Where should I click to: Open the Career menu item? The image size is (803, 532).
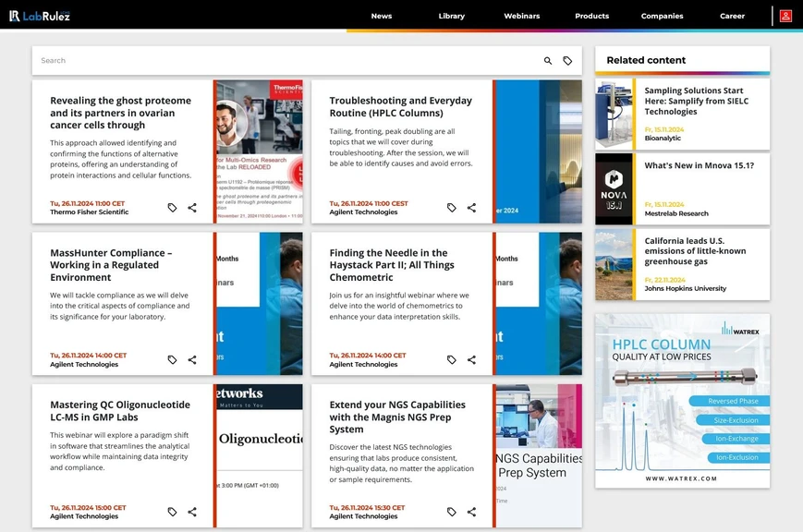(733, 16)
